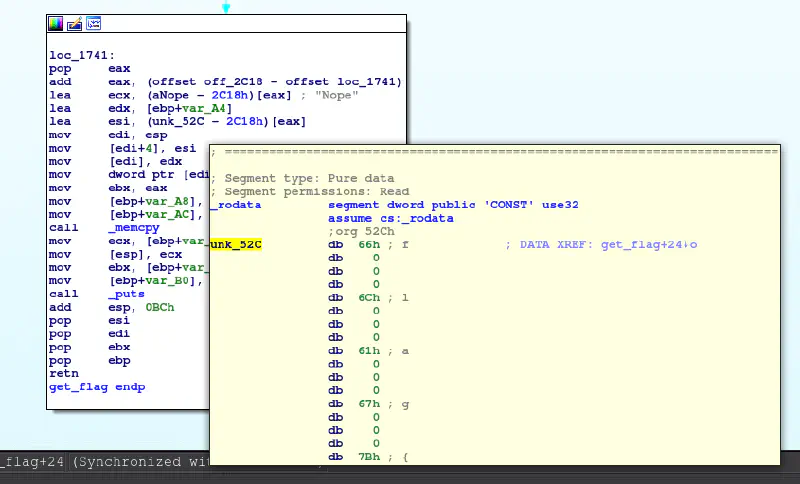Click the retn instruction
800x484 pixels.
(64, 372)
